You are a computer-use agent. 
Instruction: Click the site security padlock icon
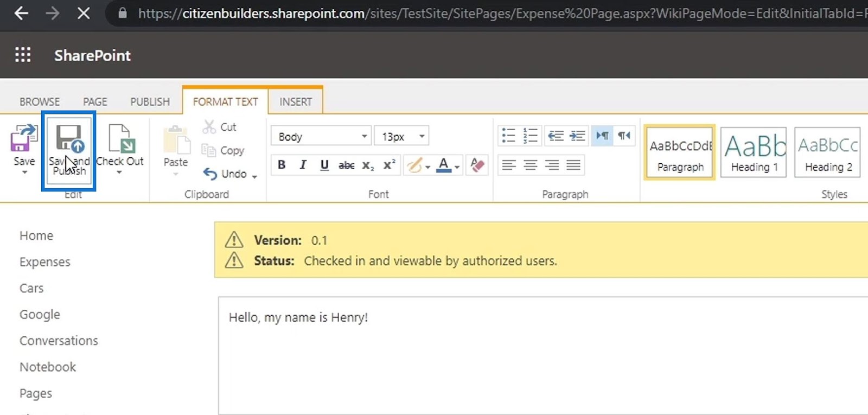tap(123, 13)
